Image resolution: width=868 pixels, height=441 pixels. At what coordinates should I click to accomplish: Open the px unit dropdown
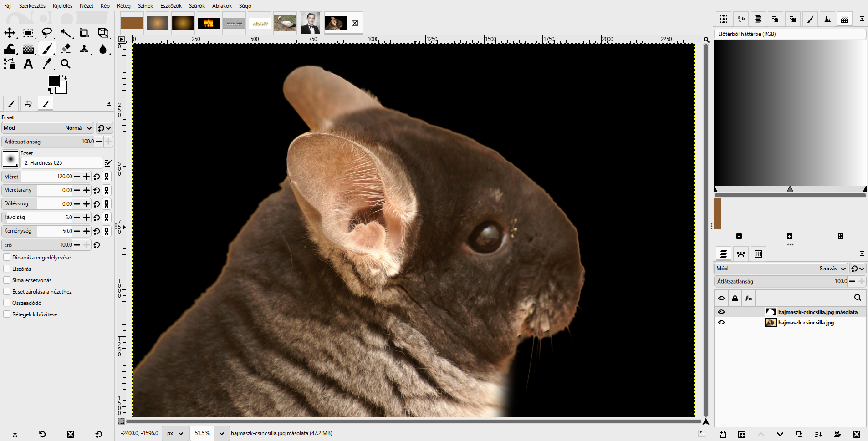[x=175, y=433]
